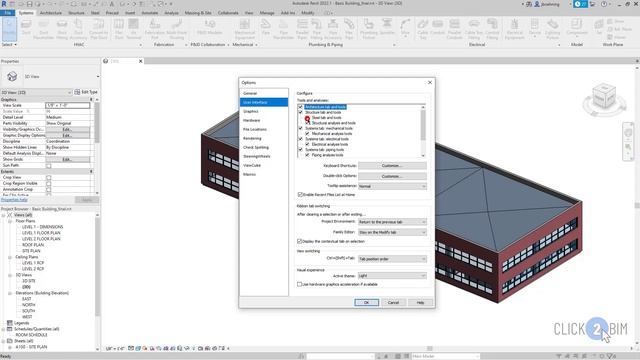Click the signed-in user account icon
This screenshot has height=360, width=640.
(537, 4)
